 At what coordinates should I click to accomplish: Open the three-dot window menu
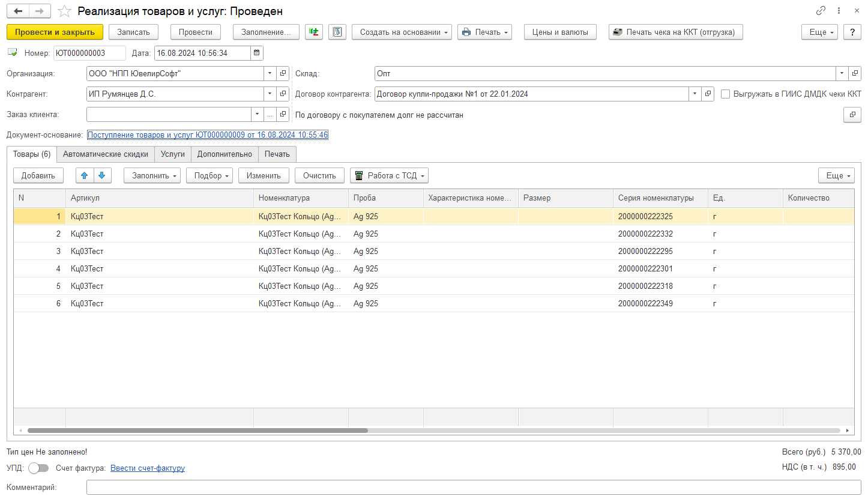pyautogui.click(x=839, y=11)
